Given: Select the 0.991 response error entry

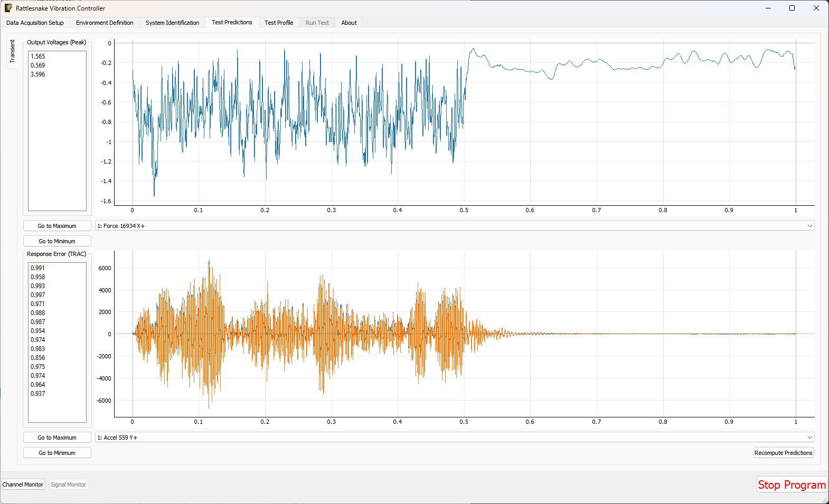Looking at the screenshot, I should [x=38, y=268].
